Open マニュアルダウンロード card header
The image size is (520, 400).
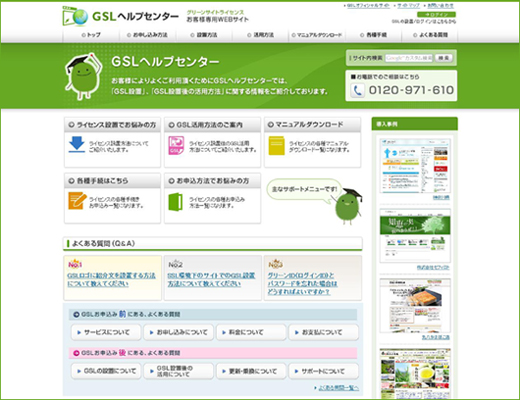click(312, 125)
